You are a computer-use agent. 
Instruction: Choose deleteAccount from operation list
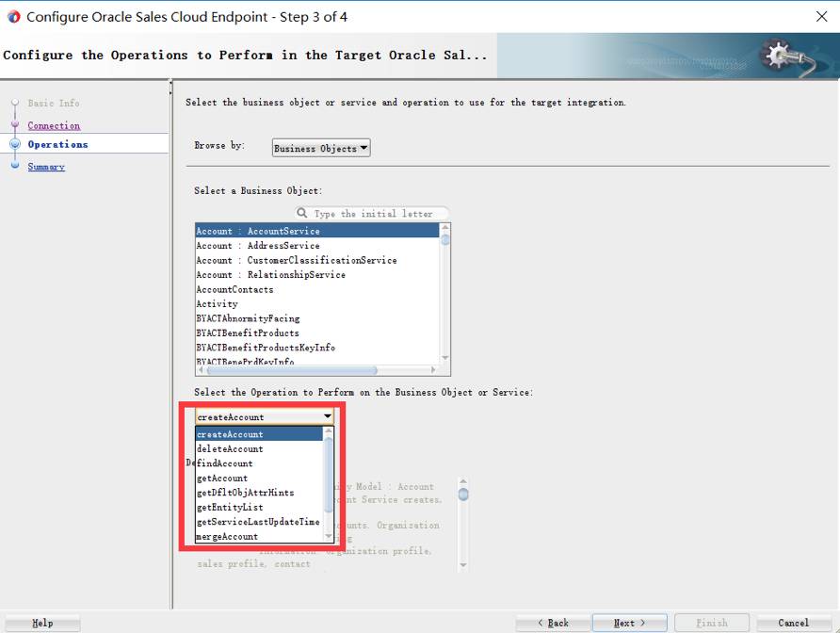(x=259, y=448)
